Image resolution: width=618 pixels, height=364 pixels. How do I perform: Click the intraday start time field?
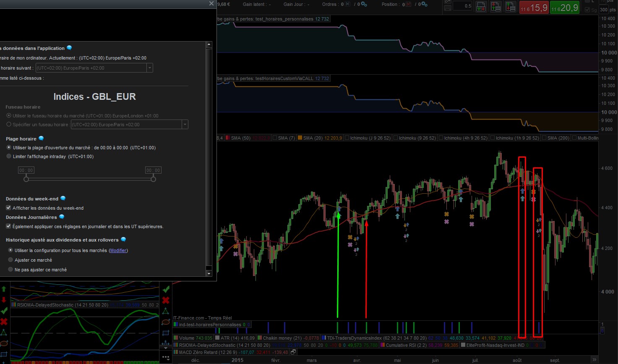click(x=26, y=170)
